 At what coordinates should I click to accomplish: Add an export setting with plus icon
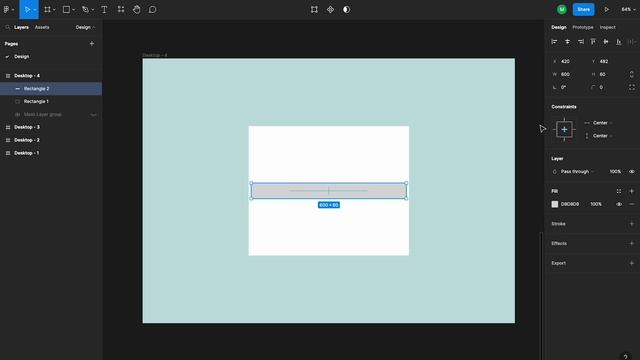tap(631, 263)
